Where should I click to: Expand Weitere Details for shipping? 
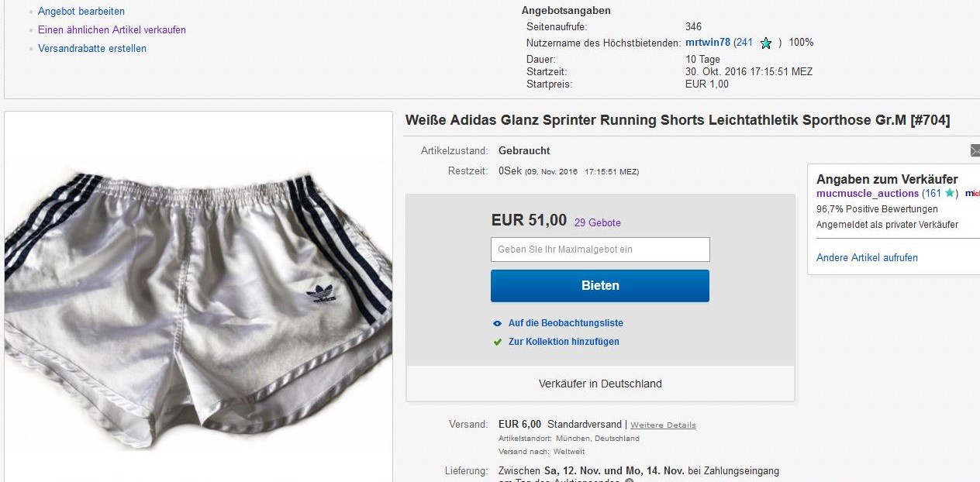click(x=663, y=425)
